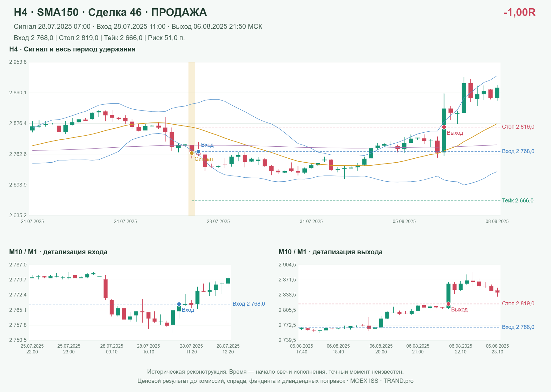Click the 2 787,0 label on the entry chart
Viewport: 551px width, 392px height.
[18, 265]
